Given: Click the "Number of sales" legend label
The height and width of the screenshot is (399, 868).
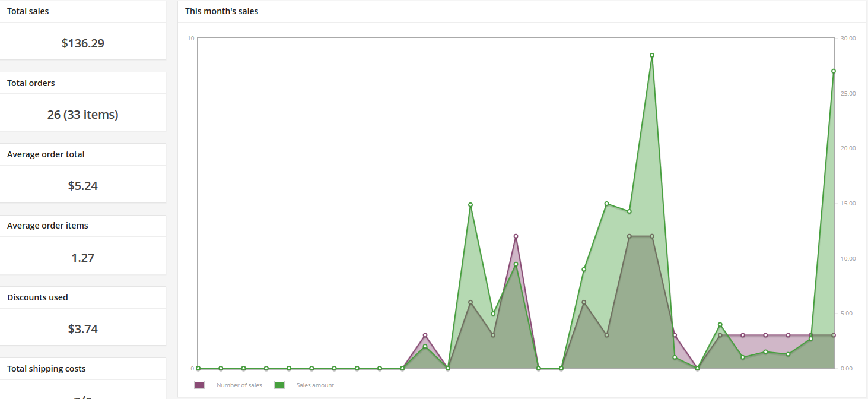Looking at the screenshot, I should click(x=239, y=385).
